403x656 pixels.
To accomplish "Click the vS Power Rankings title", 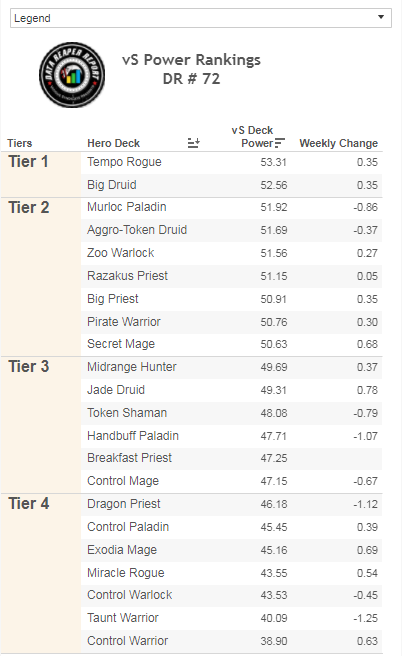I will [x=191, y=60].
